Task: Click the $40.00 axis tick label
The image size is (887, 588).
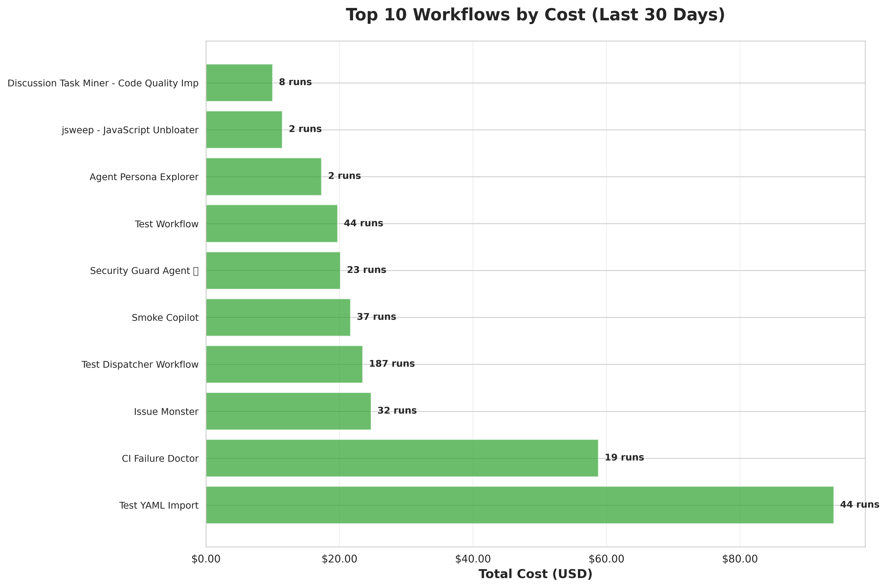Action: (473, 559)
